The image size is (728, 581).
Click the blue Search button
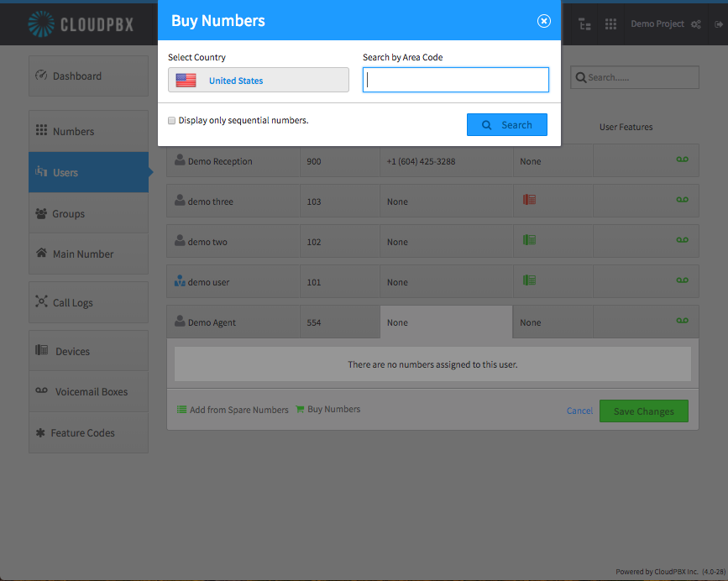[506, 125]
